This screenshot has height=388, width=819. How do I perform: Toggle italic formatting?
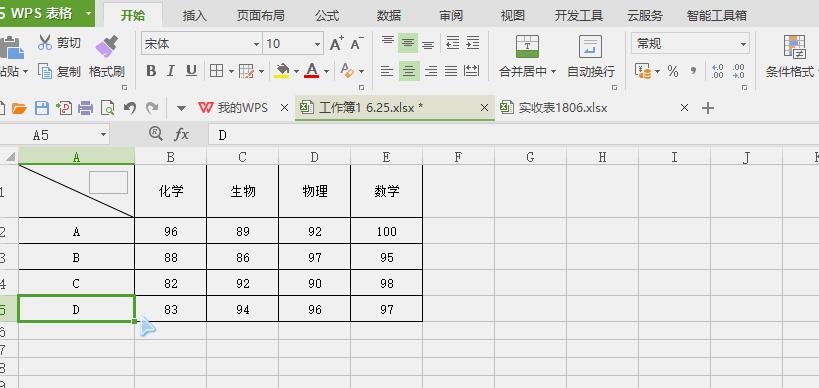(171, 70)
